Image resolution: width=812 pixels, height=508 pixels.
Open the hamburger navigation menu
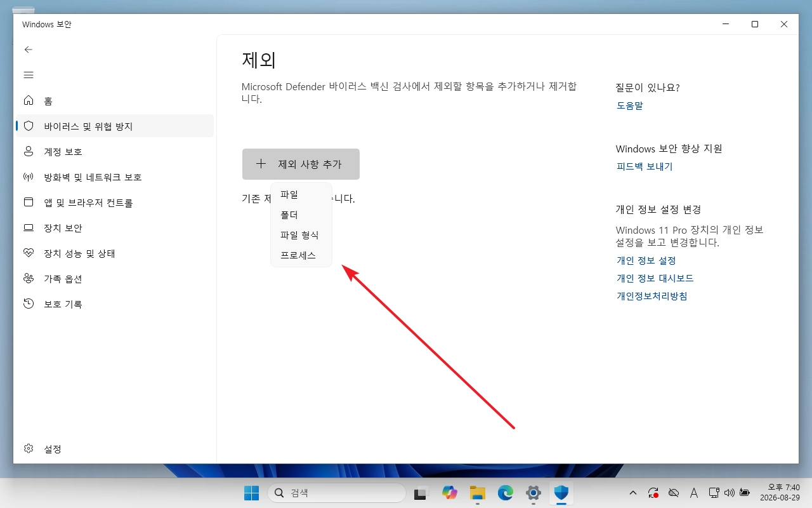(x=28, y=75)
